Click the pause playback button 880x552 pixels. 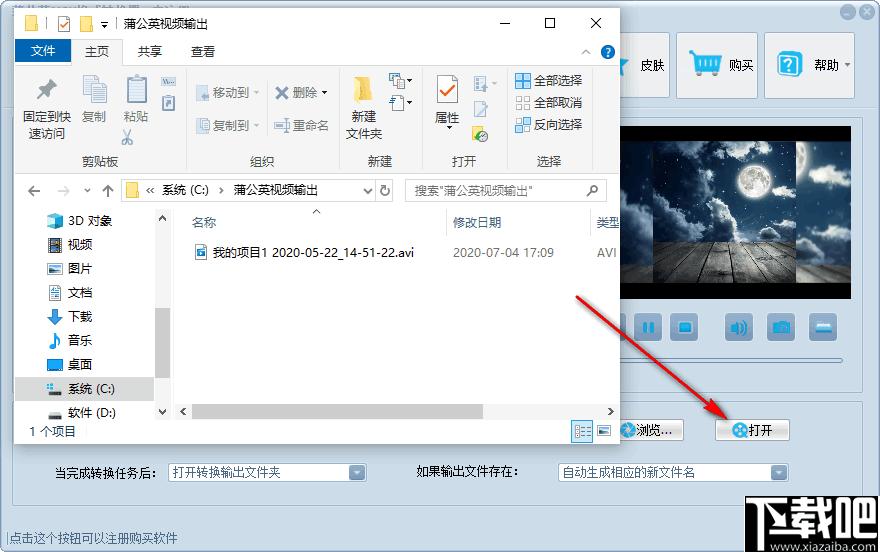[x=648, y=327]
